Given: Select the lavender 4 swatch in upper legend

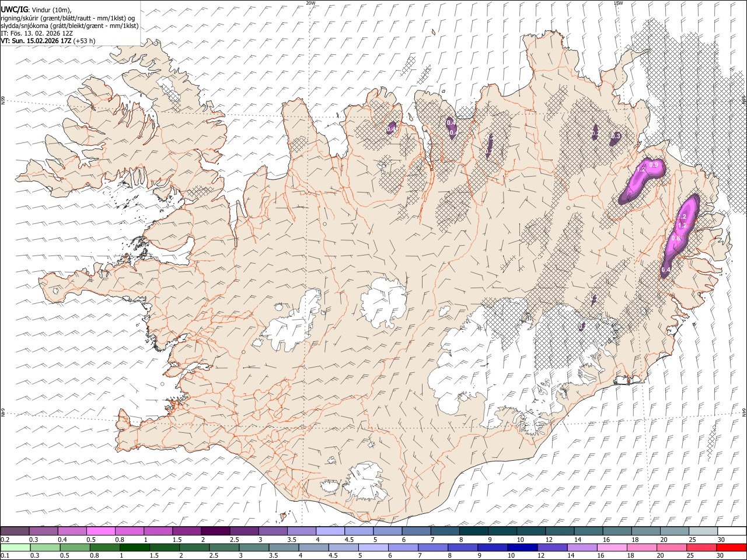Looking at the screenshot, I should click(330, 531).
